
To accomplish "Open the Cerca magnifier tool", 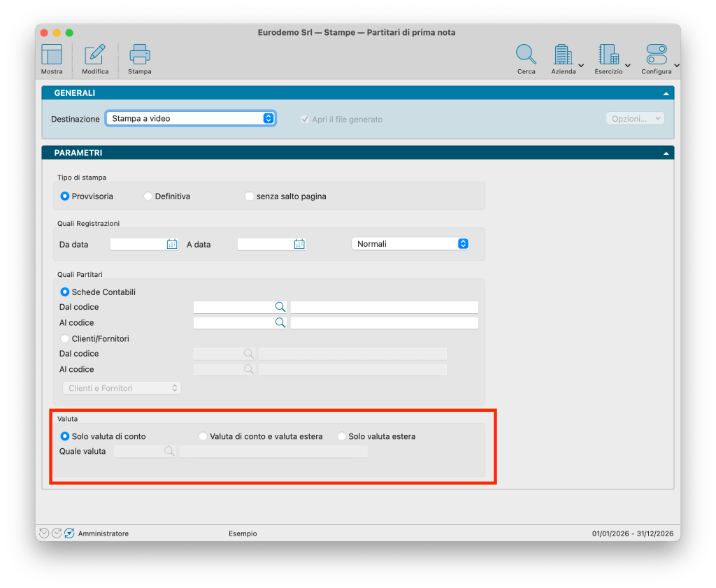I will (x=526, y=55).
